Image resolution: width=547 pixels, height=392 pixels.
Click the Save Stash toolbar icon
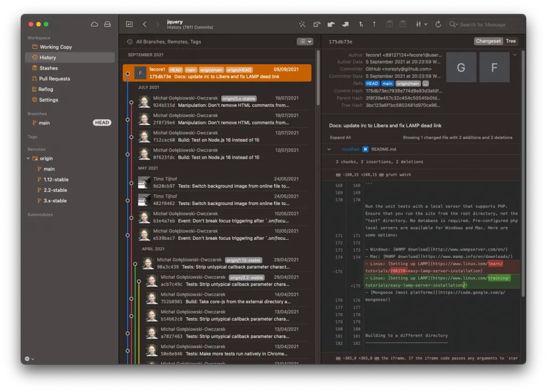[x=389, y=24]
